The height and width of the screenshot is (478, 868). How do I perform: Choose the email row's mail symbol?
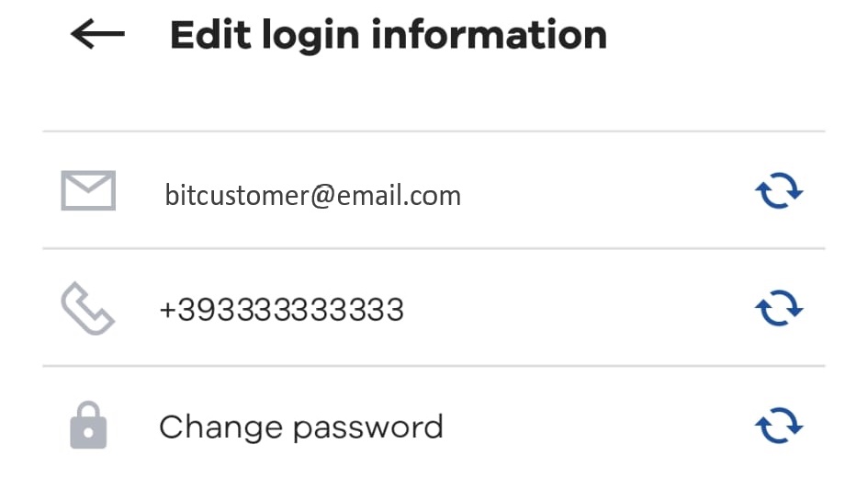tap(88, 190)
